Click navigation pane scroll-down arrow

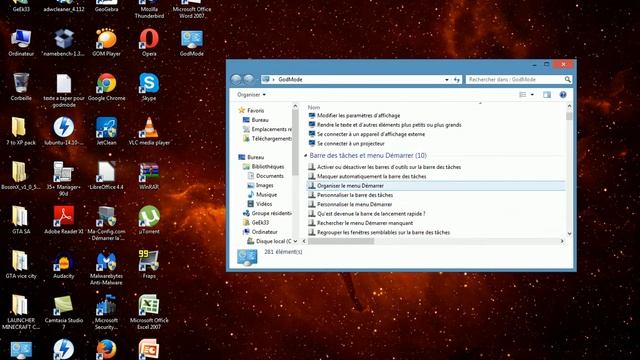(x=295, y=241)
